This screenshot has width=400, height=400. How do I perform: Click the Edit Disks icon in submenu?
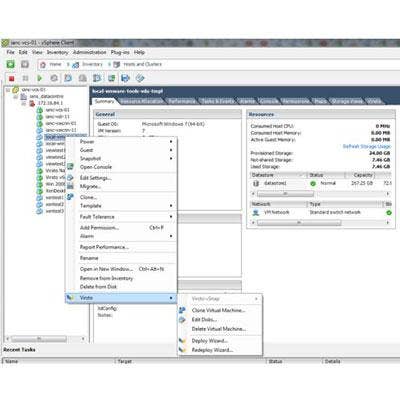pyautogui.click(x=182, y=320)
